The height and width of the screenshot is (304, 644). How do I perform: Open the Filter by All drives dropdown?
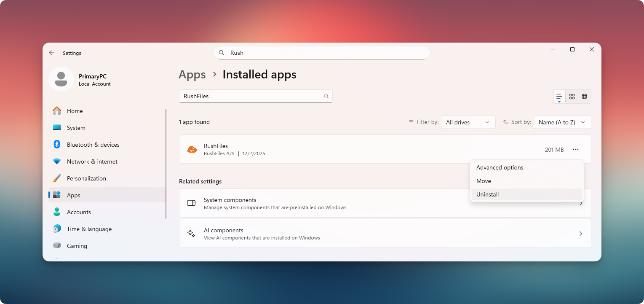(468, 122)
